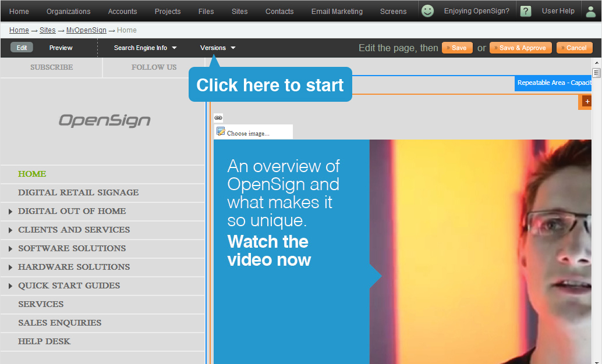The height and width of the screenshot is (364, 602).
Task: Click the smiley face feedback icon
Action: pyautogui.click(x=427, y=10)
